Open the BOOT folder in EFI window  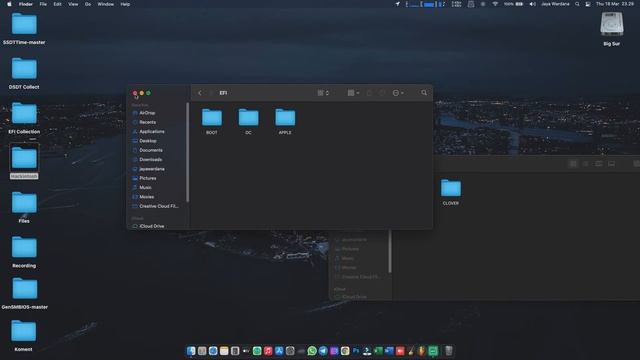click(212, 121)
